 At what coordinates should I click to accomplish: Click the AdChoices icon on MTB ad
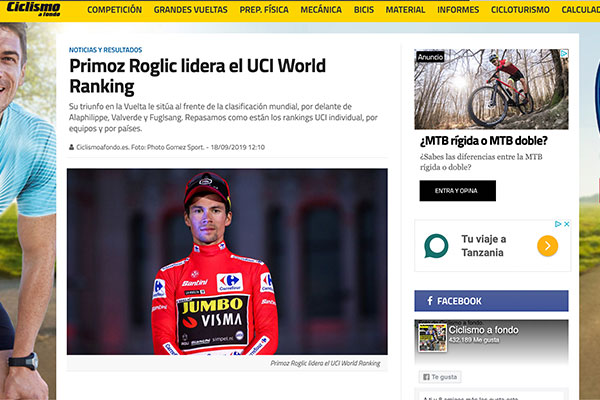pos(564,54)
